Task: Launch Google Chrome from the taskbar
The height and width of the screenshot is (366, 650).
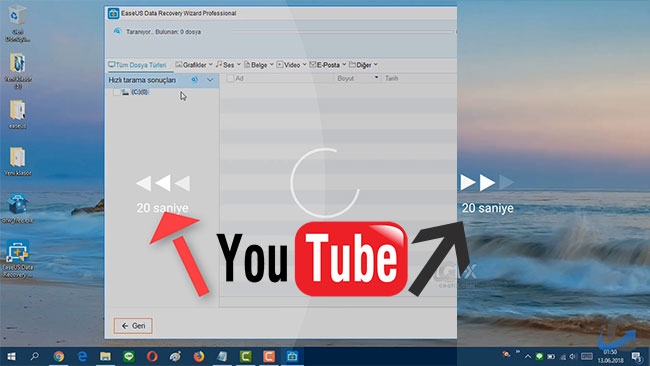Action: click(58, 356)
